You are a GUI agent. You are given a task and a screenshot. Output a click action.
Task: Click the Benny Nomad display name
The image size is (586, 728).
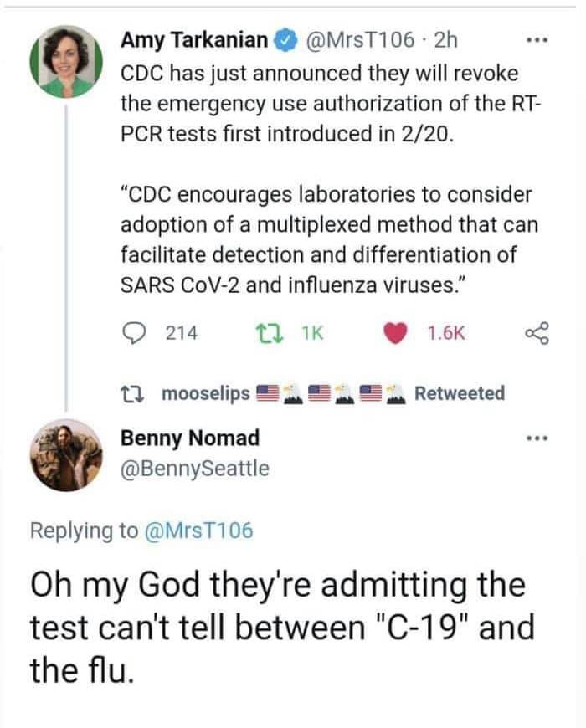[190, 438]
